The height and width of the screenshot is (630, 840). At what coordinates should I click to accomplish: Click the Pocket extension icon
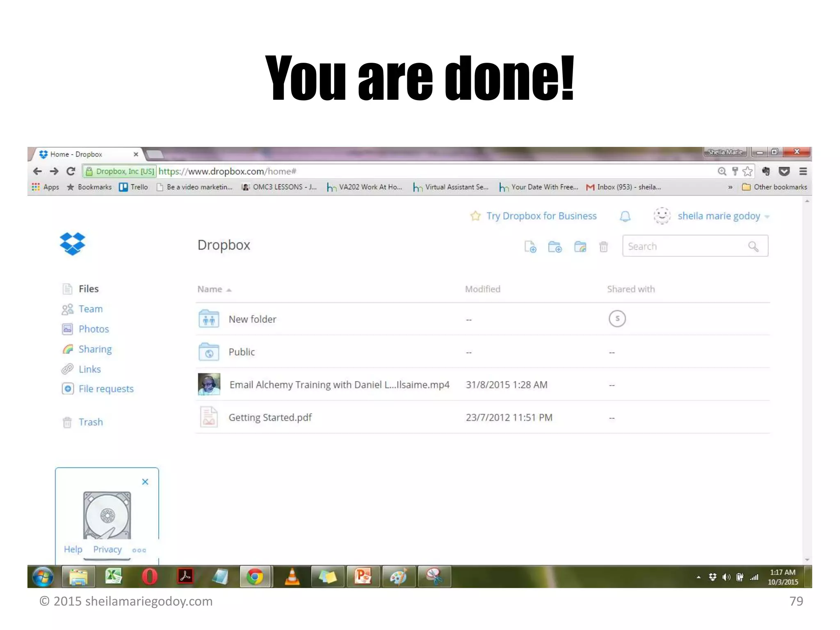coord(784,171)
